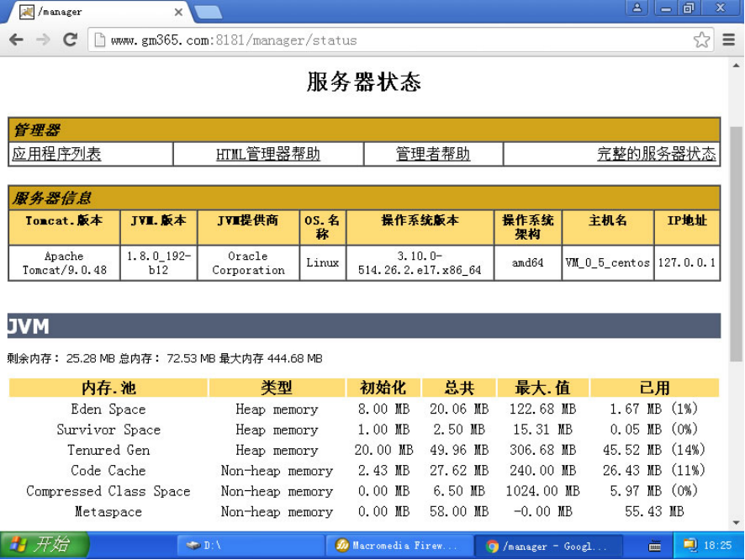Click the Apache Tomcat/9.0.48 cell

(x=64, y=263)
